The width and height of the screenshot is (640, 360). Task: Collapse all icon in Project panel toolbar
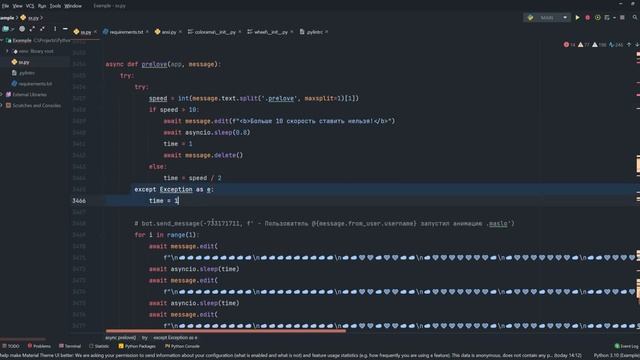[42, 29]
